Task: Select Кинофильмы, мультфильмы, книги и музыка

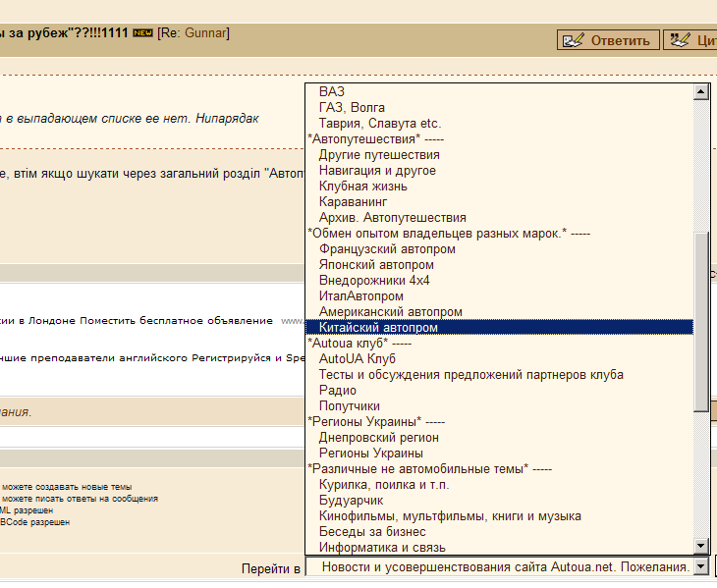Action: [450, 515]
